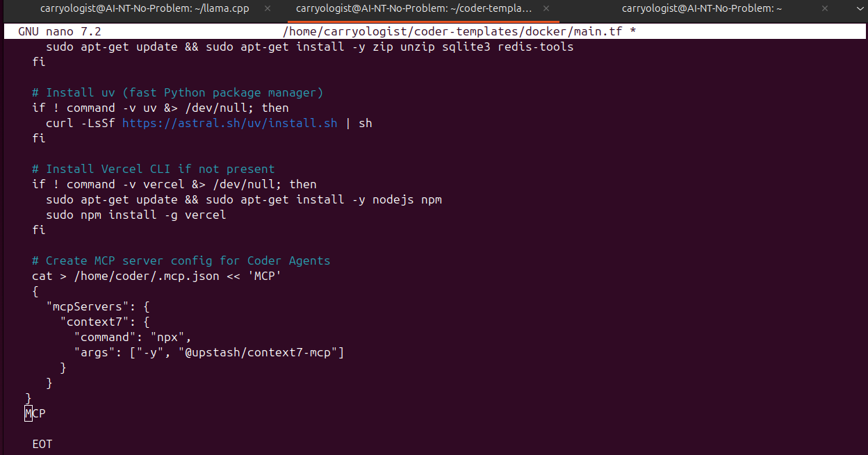Screen dimensions: 868x455
Task: Click the "mcpServers": { line
Action: pos(98,306)
